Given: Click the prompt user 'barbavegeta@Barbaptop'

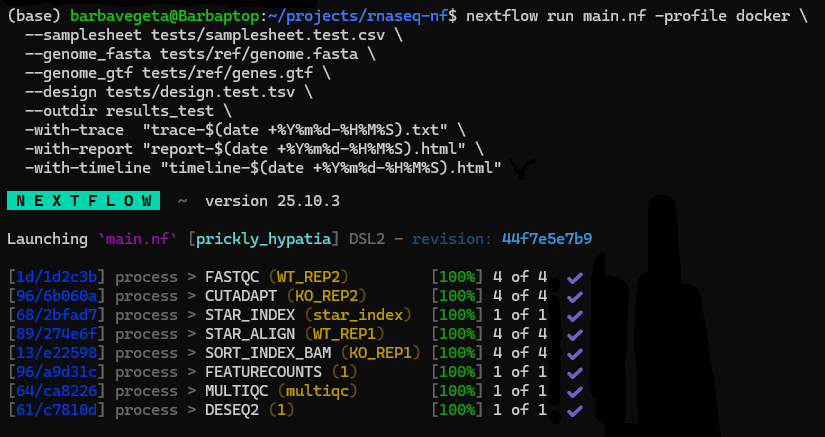Looking at the screenshot, I should [x=165, y=16].
